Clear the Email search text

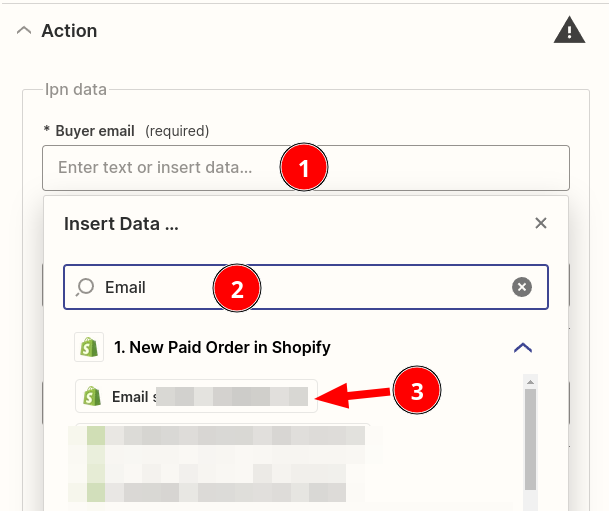point(522,287)
